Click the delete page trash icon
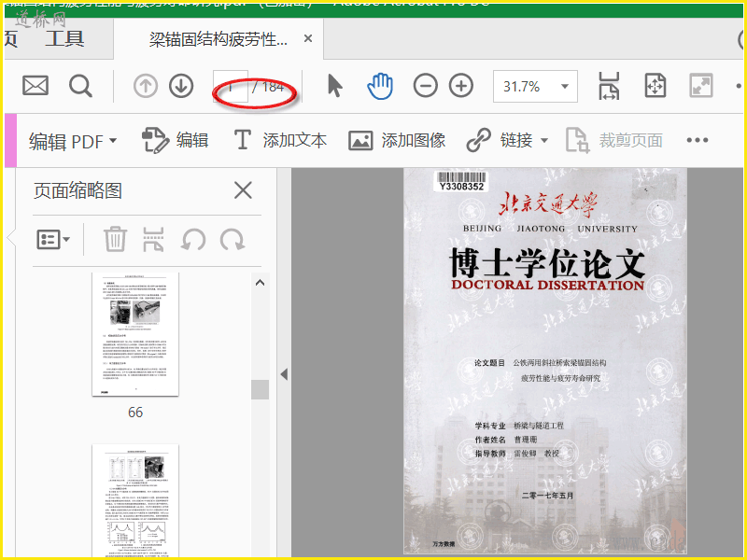Viewport: 747px width, 560px height. pyautogui.click(x=115, y=239)
